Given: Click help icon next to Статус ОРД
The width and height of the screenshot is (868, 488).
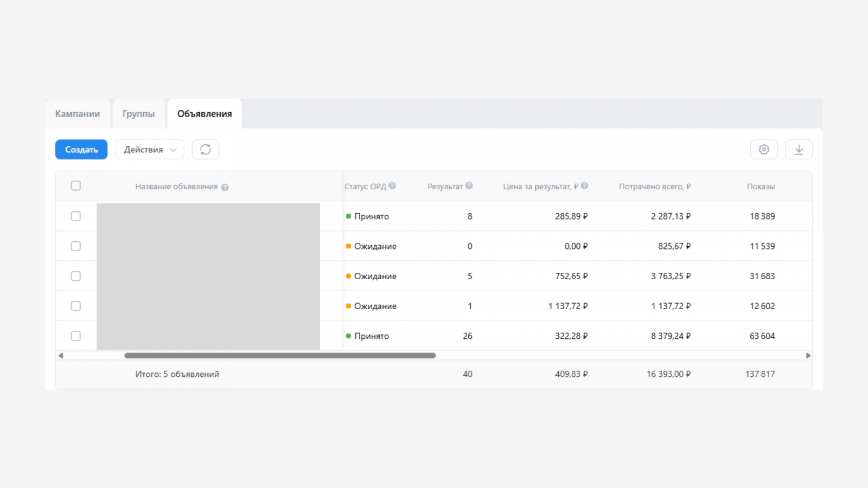Looking at the screenshot, I should click(x=392, y=185).
